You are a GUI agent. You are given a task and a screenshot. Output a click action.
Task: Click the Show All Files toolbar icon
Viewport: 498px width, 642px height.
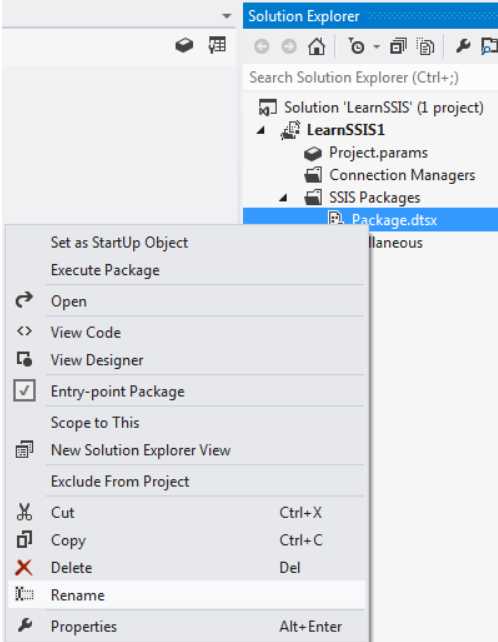pos(425,46)
